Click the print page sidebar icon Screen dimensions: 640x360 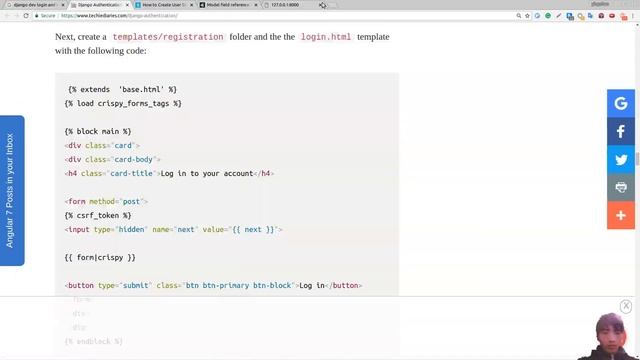tap(621, 187)
